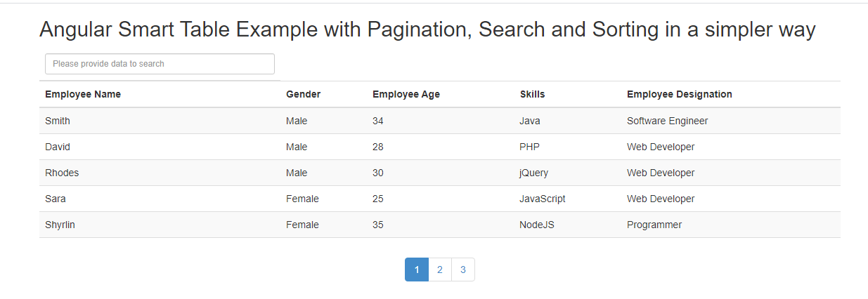Image resolution: width=868 pixels, height=299 pixels.
Task: Sort by Employee Designation column header
Action: coord(680,94)
